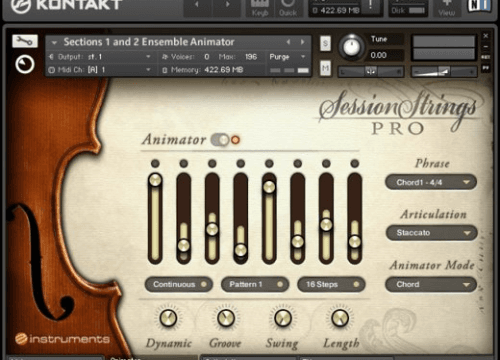Click the first Animator step slider handle
Screen dimensions: 500x360
pos(155,180)
